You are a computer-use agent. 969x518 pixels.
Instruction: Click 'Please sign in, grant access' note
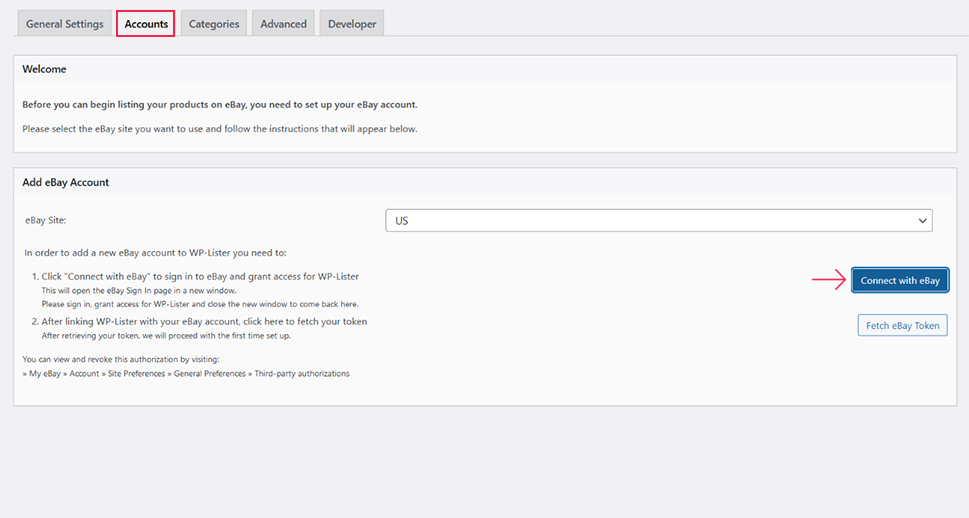[x=200, y=304]
